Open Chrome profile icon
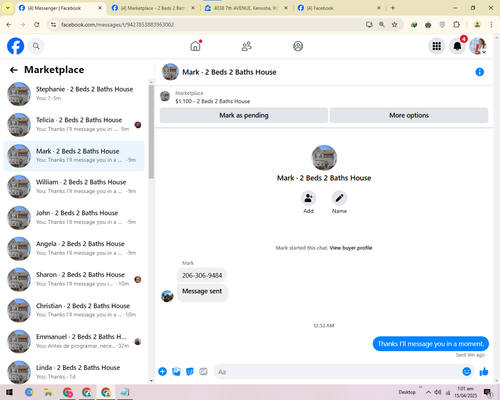 coord(477,25)
